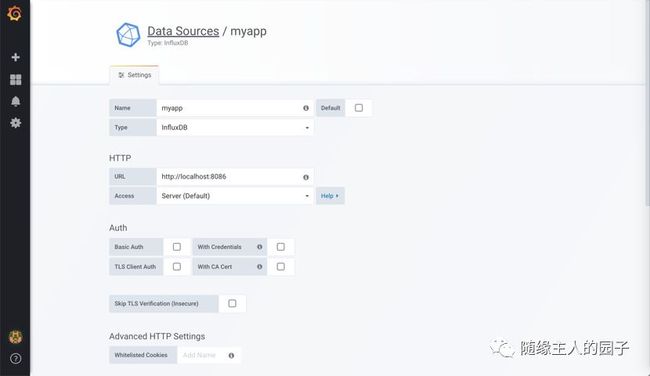Follow the Data Sources breadcrumb link
Image resolution: width=650 pixels, height=376 pixels.
tap(183, 31)
